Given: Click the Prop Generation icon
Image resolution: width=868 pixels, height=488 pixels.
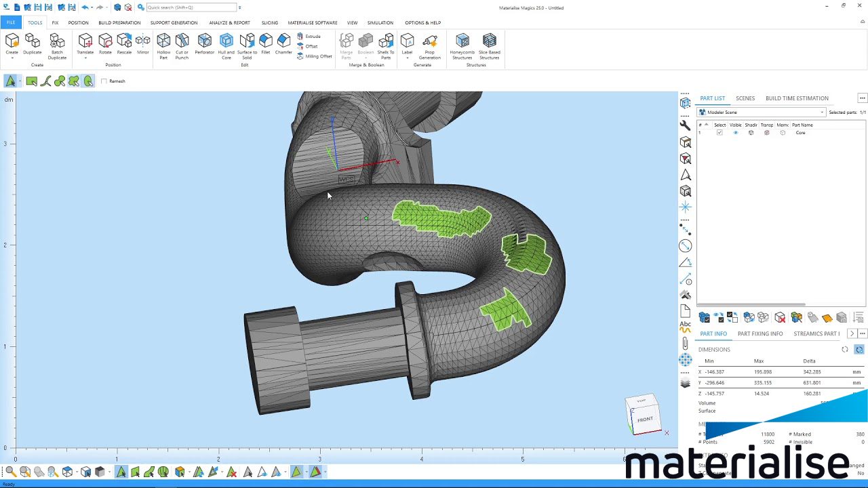Looking at the screenshot, I should [429, 45].
